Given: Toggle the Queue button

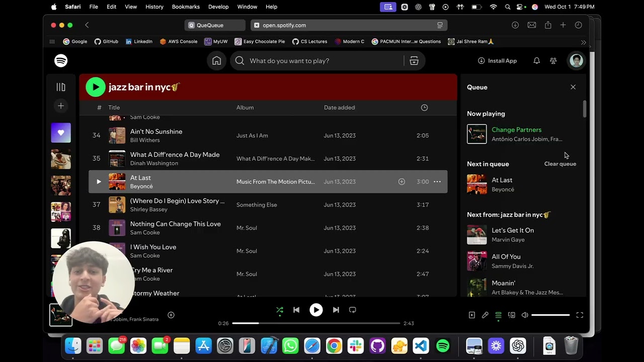Looking at the screenshot, I should tap(498, 315).
